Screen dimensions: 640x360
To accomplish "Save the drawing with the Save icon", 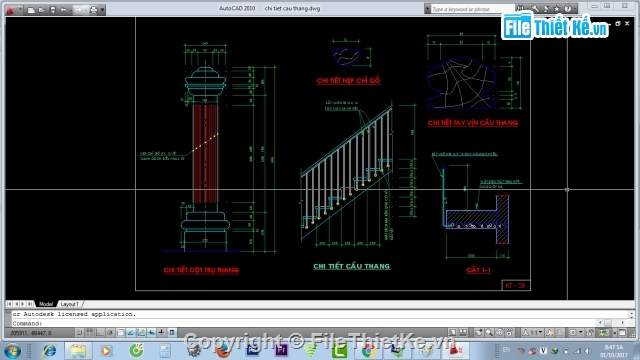I will tap(53, 10).
